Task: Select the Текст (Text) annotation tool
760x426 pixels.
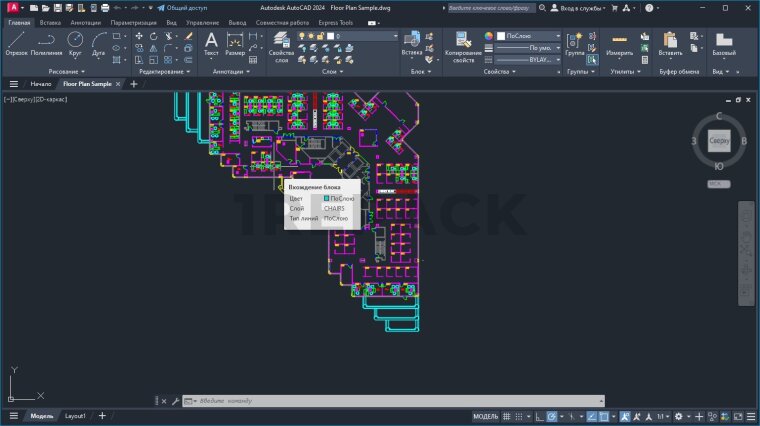Action: click(x=211, y=44)
